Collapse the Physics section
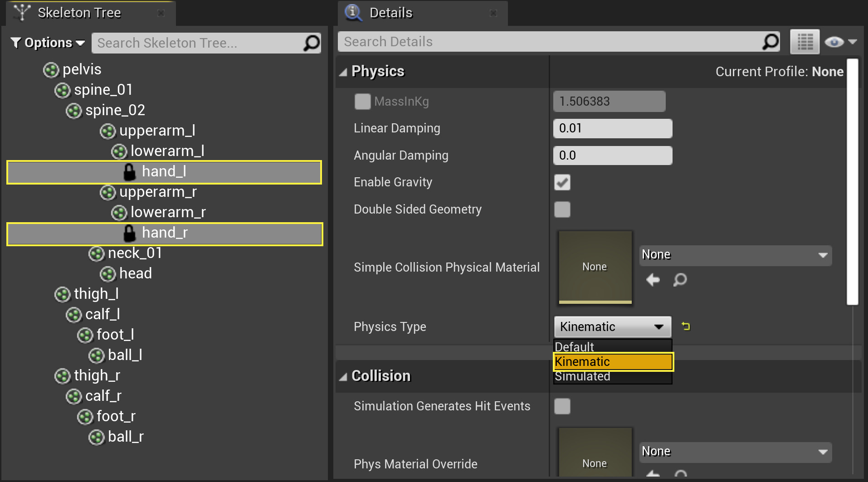Image resolution: width=868 pixels, height=482 pixels. click(x=343, y=72)
